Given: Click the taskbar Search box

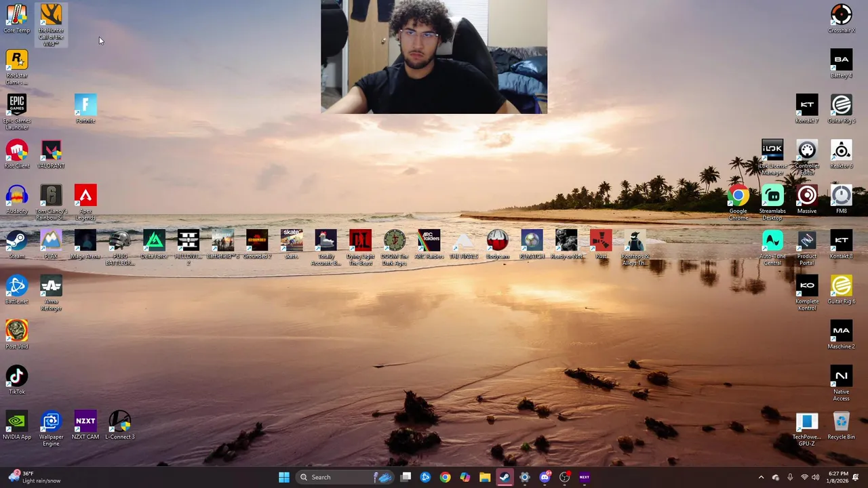Looking at the screenshot, I should pos(345,477).
